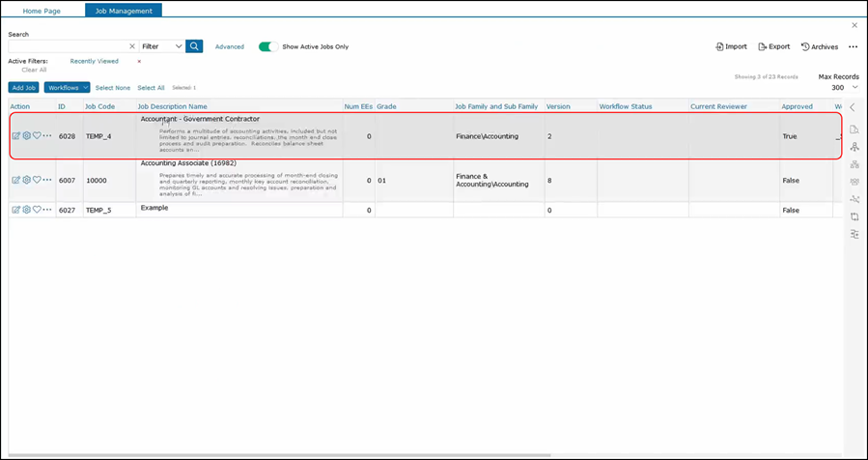Click into the Search text field
This screenshot has width=868, height=460.
(68, 46)
